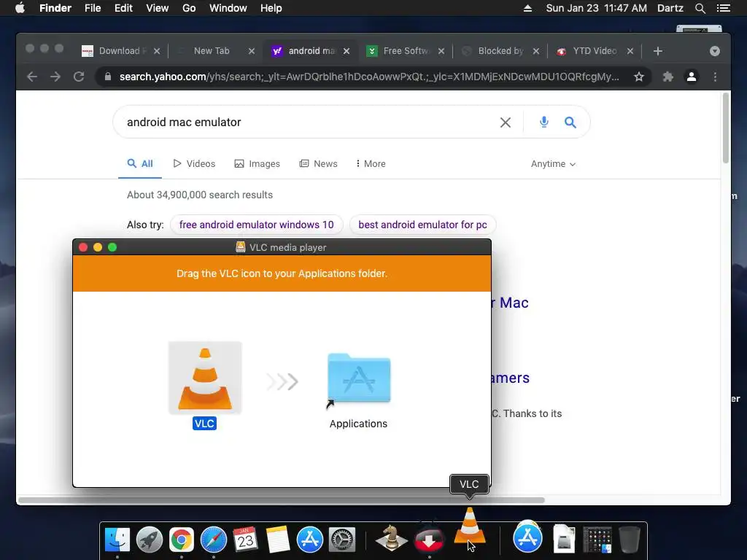Viewport: 747px width, 560px height.
Task: Open red downloader app in Dock
Action: point(429,540)
